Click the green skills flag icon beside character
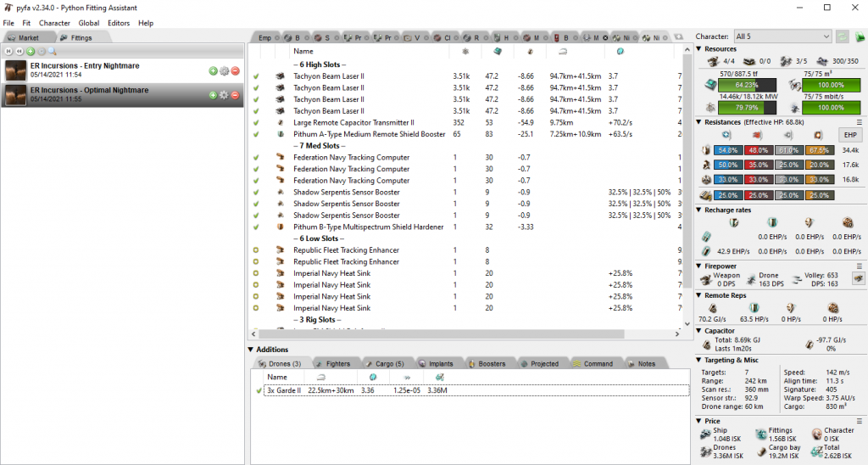The image size is (868, 465). point(860,36)
